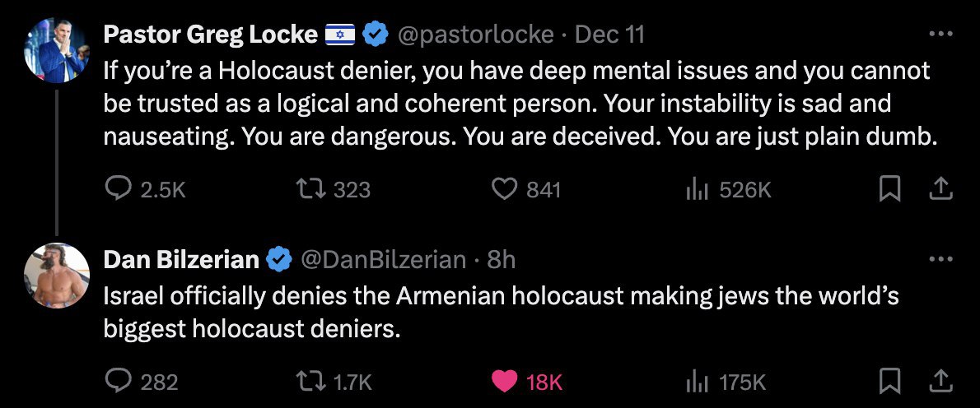Open more options for Dan Bilzerian's tweet
The width and height of the screenshot is (980, 408).
click(x=940, y=260)
